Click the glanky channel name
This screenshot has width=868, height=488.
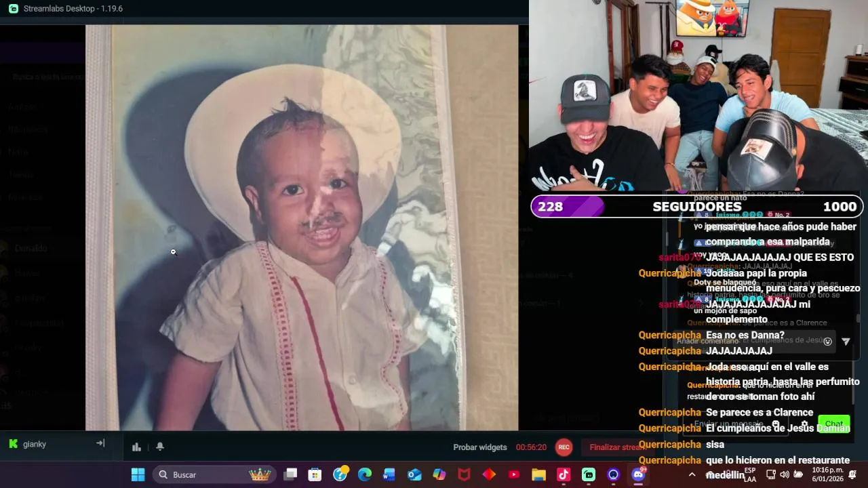[35, 444]
